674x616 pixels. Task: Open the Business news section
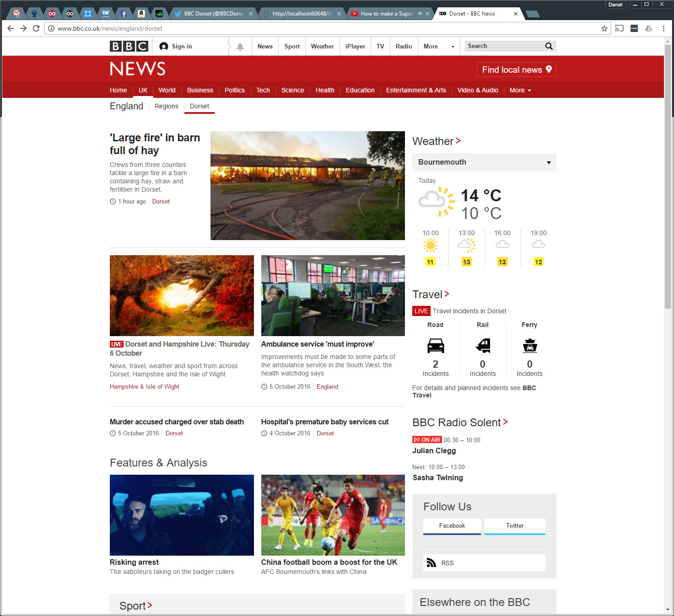pos(200,90)
